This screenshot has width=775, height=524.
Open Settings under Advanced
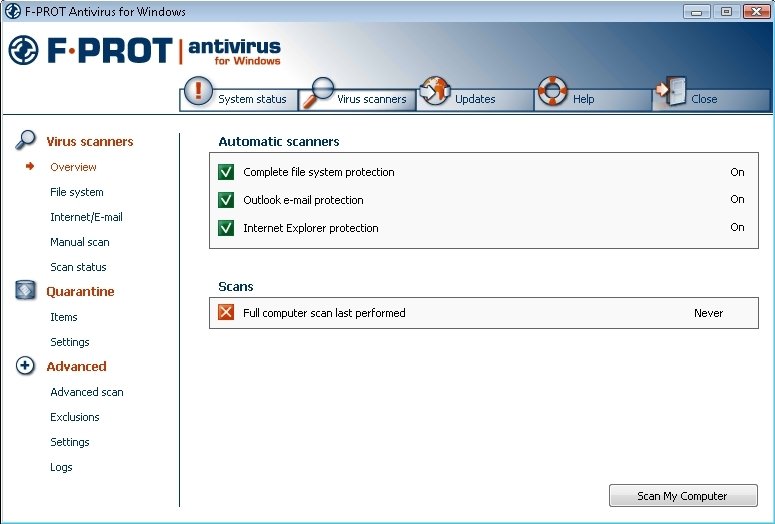coord(70,442)
